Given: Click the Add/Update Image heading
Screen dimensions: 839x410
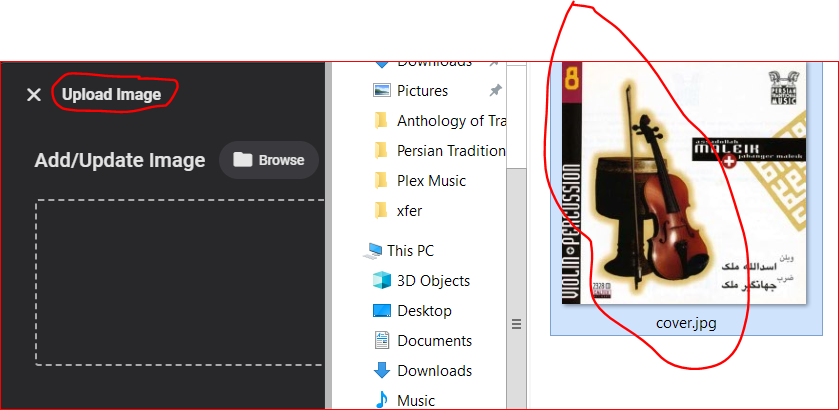Looking at the screenshot, I should pos(120,161).
